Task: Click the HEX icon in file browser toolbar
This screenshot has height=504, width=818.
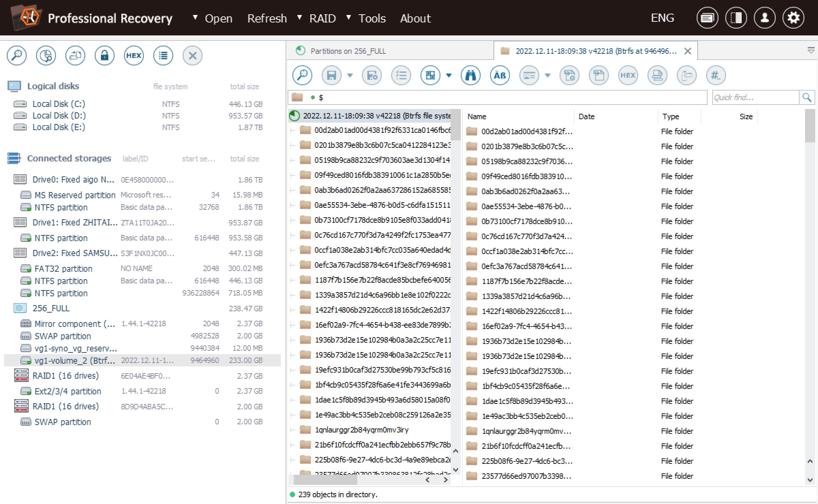Action: coord(628,75)
